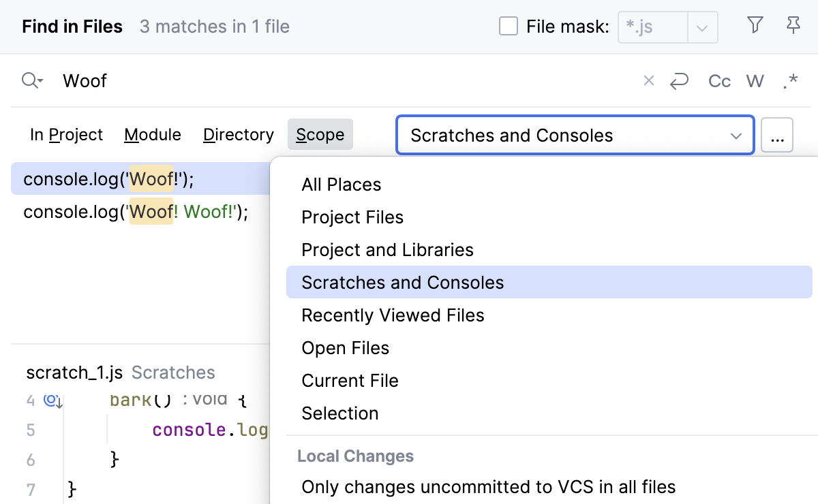Screen dimensions: 818x504
Task: Enable Regex (.*) search option
Action: coord(790,82)
